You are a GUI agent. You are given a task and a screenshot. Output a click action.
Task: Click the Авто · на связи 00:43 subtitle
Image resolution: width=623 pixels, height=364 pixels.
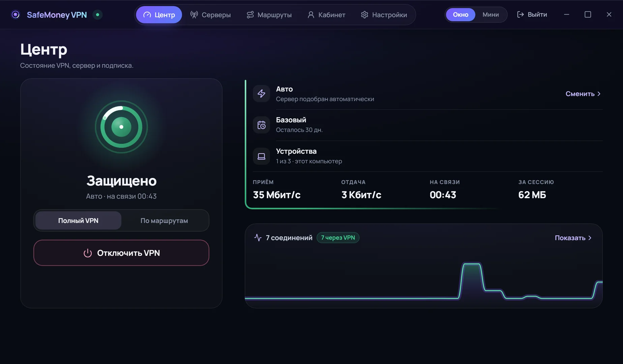[121, 196]
